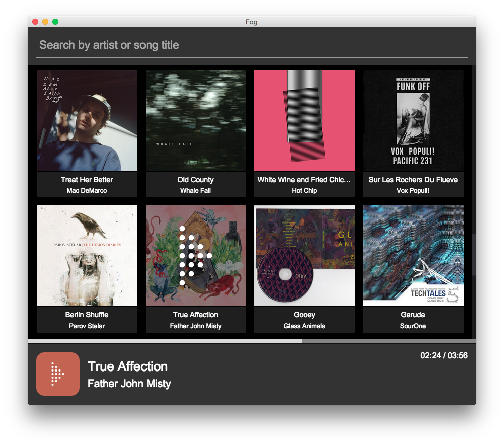This screenshot has height=445, width=504.
Task: Click the vertical scrollbar of the track grid
Action: click(473, 255)
